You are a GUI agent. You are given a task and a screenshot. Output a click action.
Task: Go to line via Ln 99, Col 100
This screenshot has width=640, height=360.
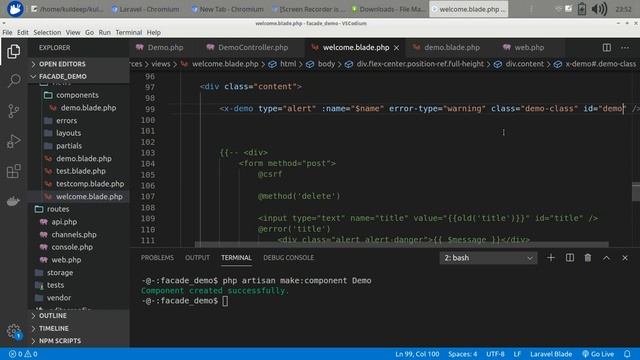[417, 354]
